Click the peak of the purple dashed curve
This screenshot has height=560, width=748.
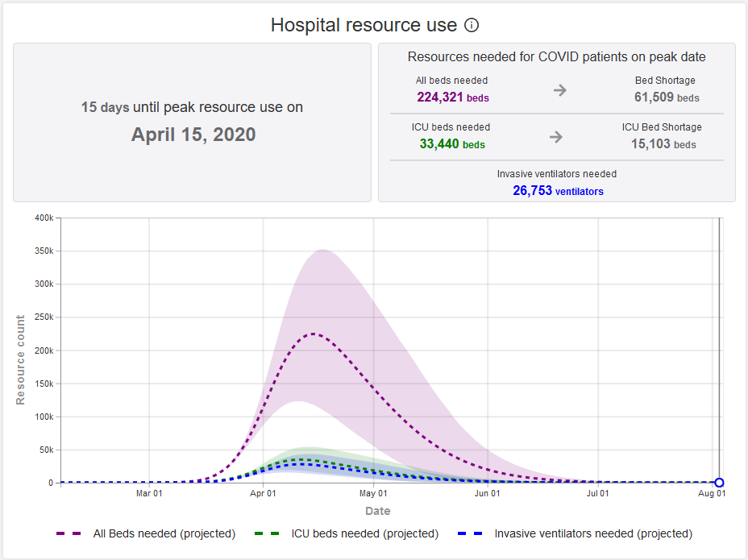(x=314, y=334)
